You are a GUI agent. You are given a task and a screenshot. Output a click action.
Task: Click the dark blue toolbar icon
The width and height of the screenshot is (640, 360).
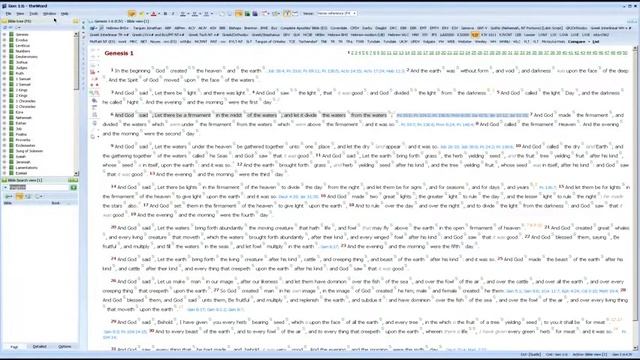[x=255, y=13]
